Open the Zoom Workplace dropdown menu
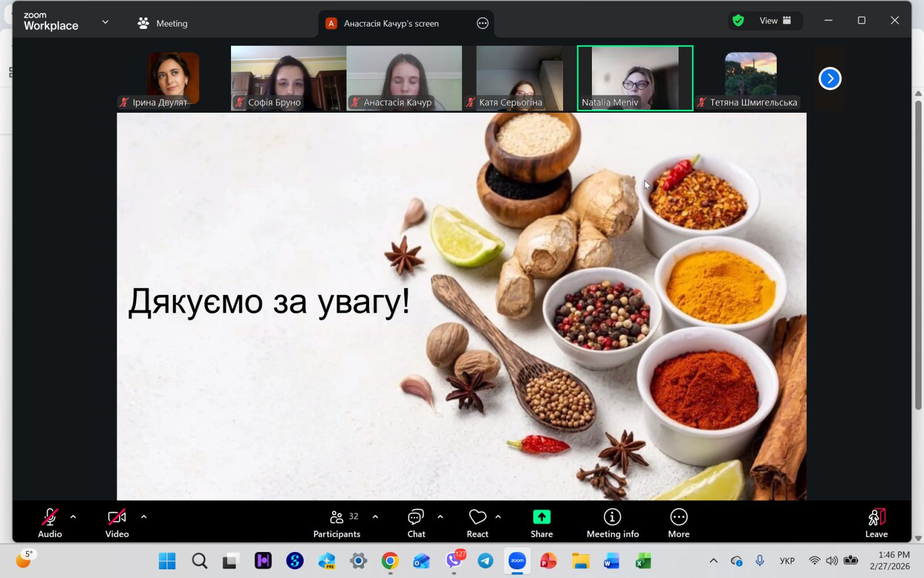 pyautogui.click(x=105, y=23)
